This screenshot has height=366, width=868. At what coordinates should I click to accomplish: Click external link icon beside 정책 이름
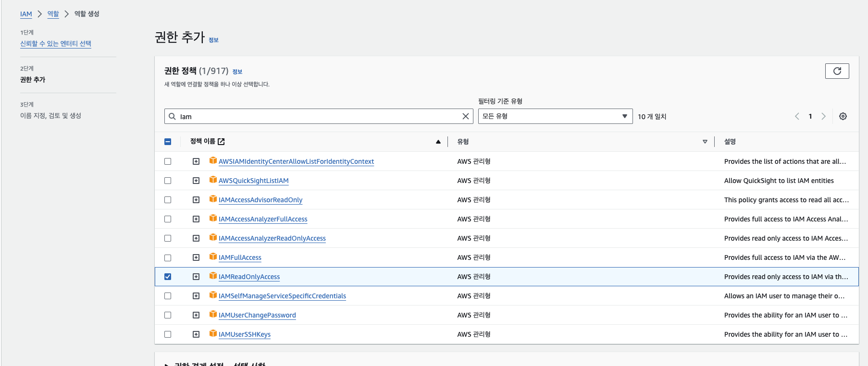(221, 142)
